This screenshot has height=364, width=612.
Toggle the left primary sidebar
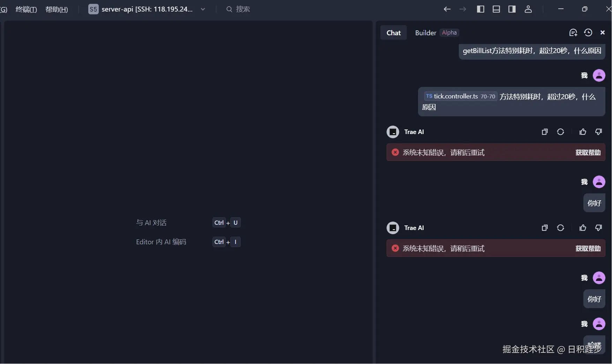click(x=480, y=9)
